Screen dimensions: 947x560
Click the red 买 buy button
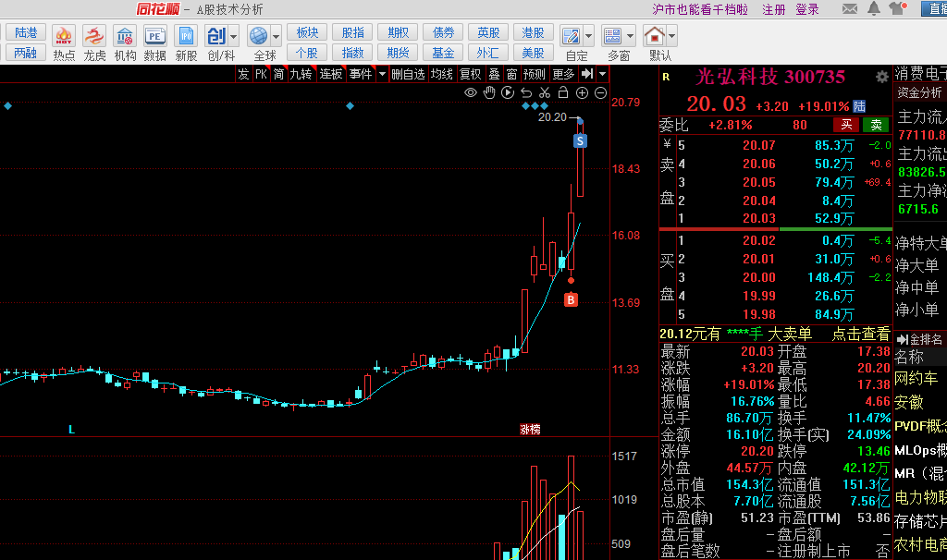(847, 125)
